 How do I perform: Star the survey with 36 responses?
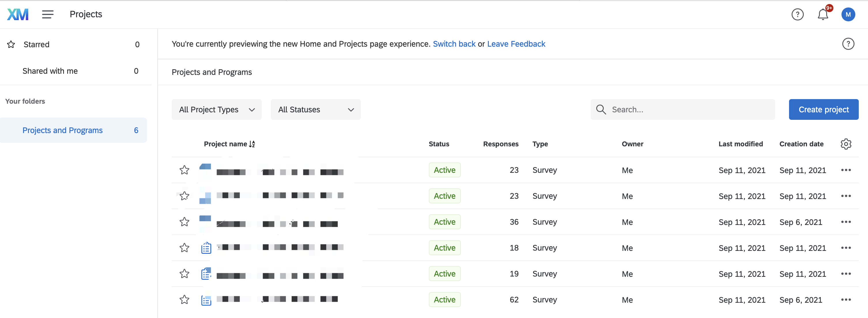[184, 222]
